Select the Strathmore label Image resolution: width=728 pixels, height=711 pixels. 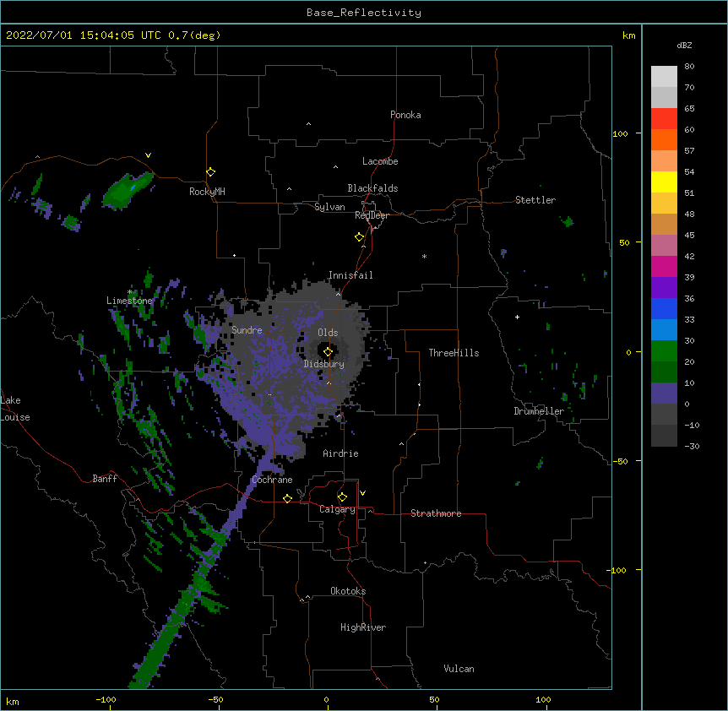(x=436, y=513)
